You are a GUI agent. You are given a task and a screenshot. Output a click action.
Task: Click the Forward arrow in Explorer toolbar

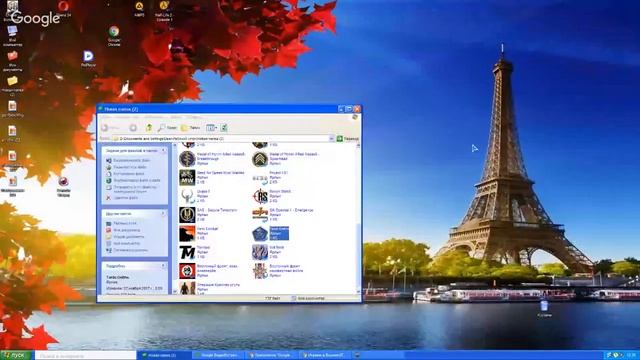point(133,128)
